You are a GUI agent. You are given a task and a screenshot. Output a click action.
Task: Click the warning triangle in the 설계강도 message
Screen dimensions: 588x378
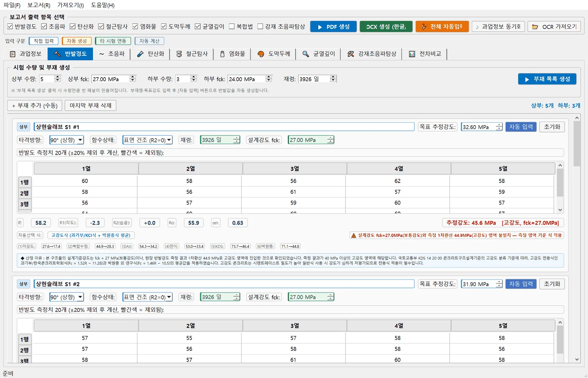point(354,235)
